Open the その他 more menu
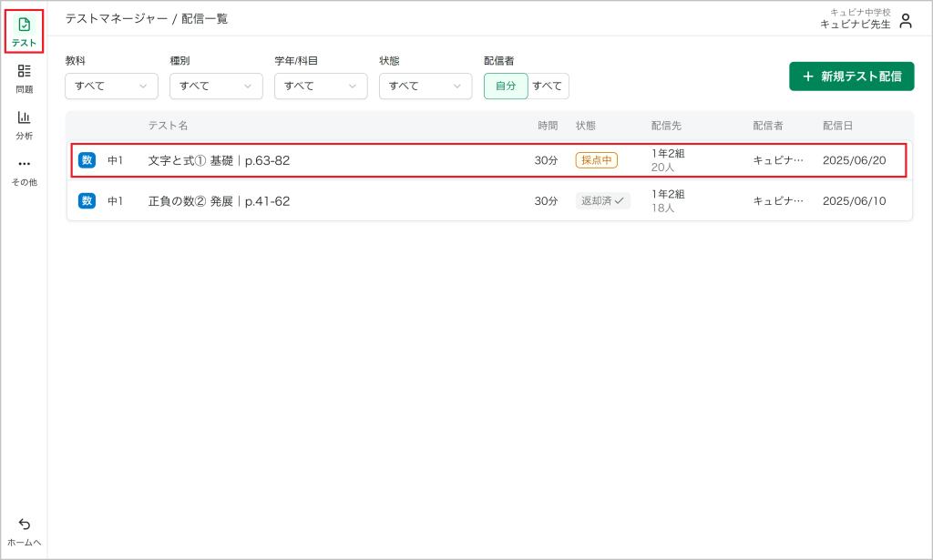Viewport: 933px width, 560px height. coord(24,171)
